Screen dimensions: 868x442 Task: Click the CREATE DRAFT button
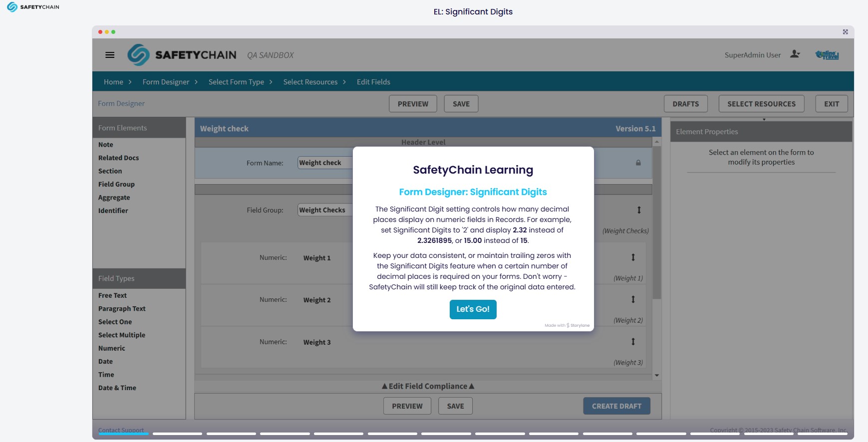point(616,406)
